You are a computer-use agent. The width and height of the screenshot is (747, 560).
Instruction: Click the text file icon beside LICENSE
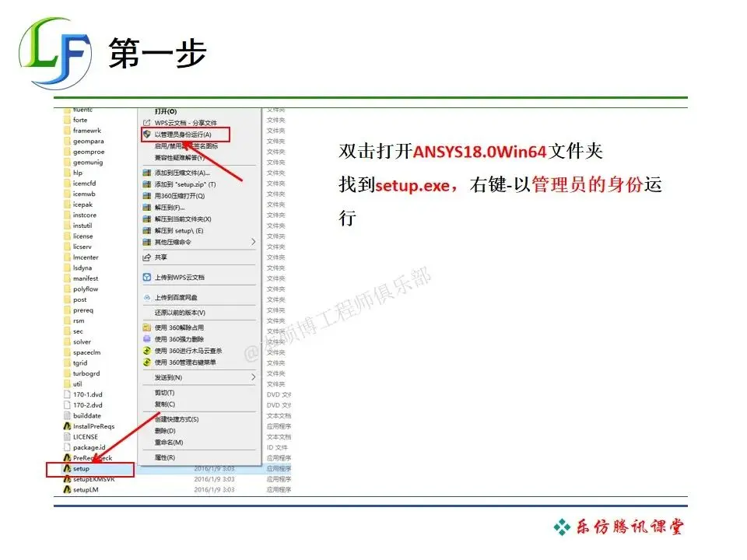(67, 436)
